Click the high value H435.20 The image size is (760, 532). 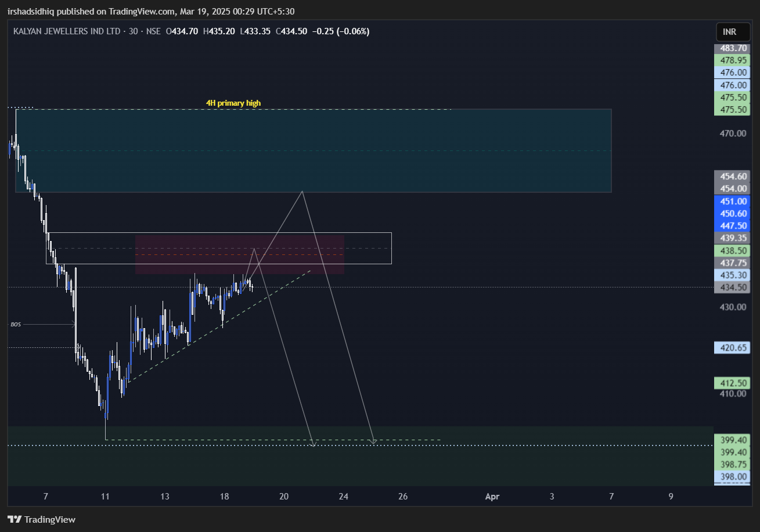point(219,31)
